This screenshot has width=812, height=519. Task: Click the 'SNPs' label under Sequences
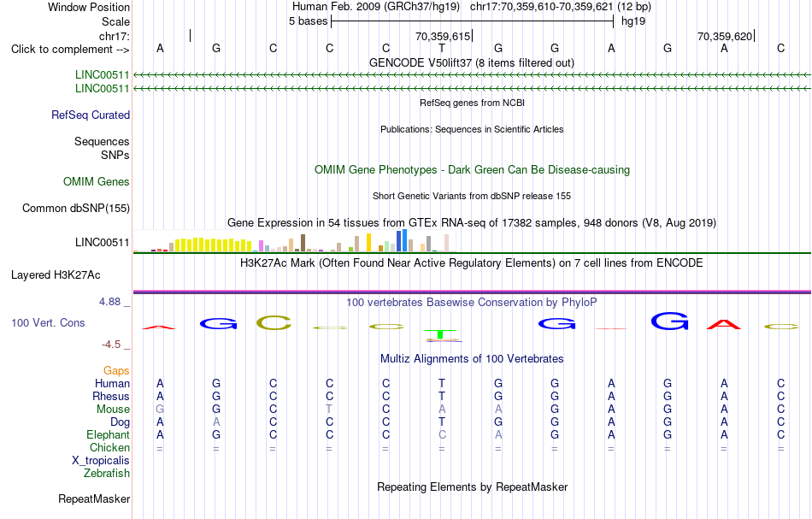tap(115, 155)
